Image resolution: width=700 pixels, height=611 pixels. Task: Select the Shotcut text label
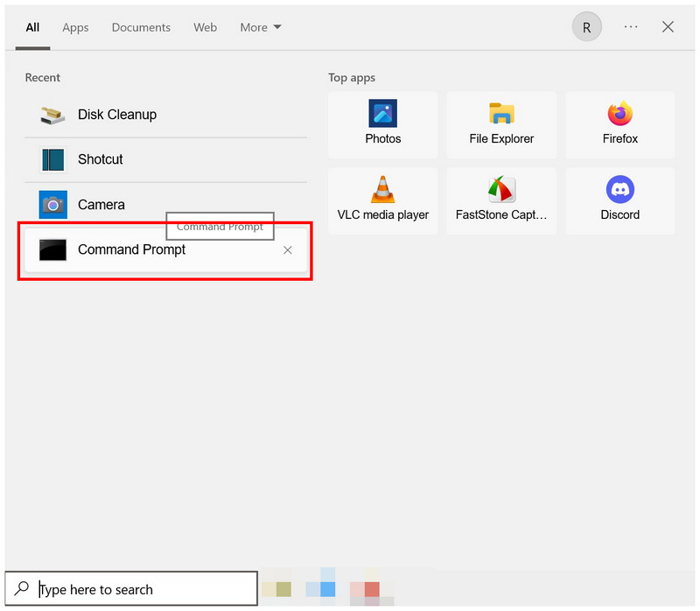click(x=100, y=159)
